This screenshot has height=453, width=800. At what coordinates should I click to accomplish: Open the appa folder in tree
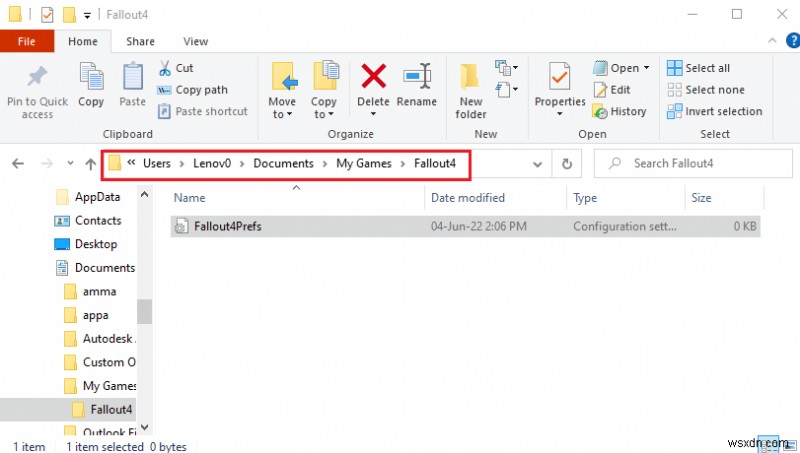(x=87, y=315)
